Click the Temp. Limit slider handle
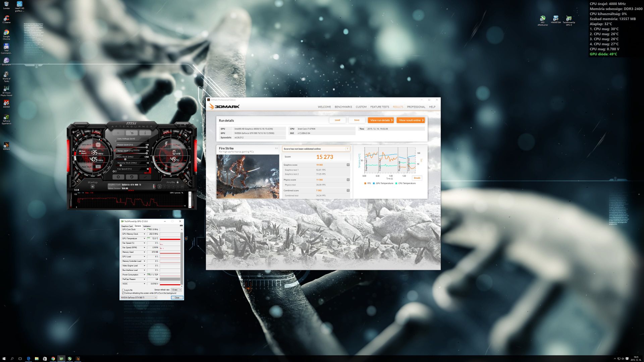The height and width of the screenshot is (362, 644). pyautogui.click(x=147, y=153)
